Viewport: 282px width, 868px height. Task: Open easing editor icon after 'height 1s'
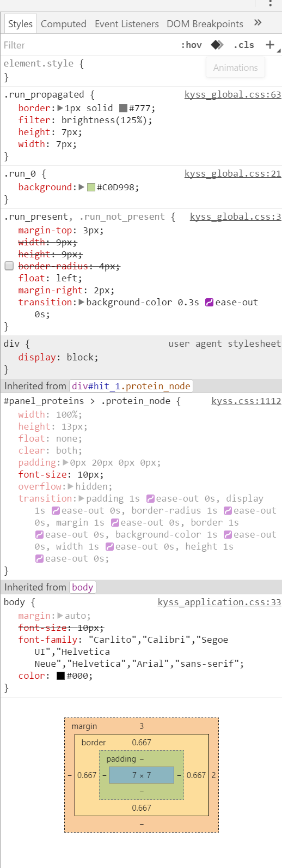click(39, 559)
